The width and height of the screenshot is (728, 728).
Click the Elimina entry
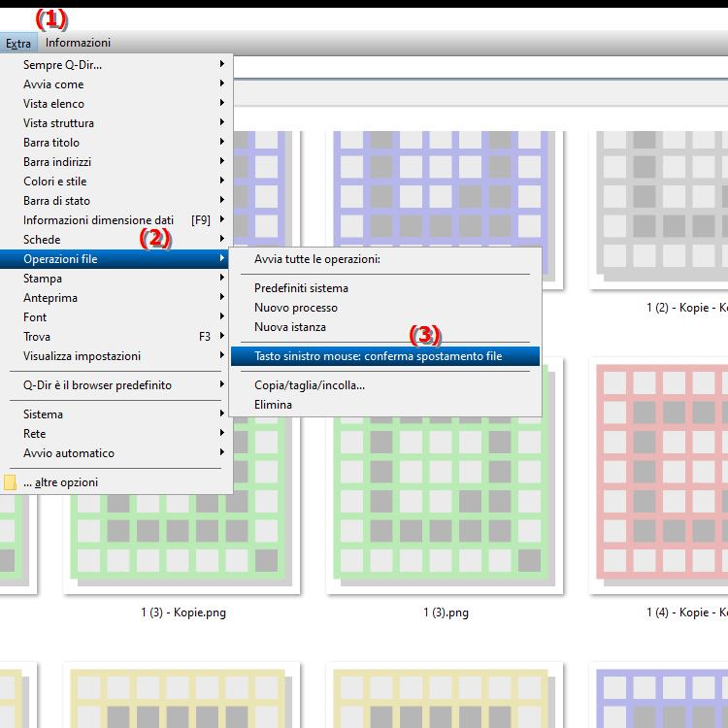click(x=273, y=405)
